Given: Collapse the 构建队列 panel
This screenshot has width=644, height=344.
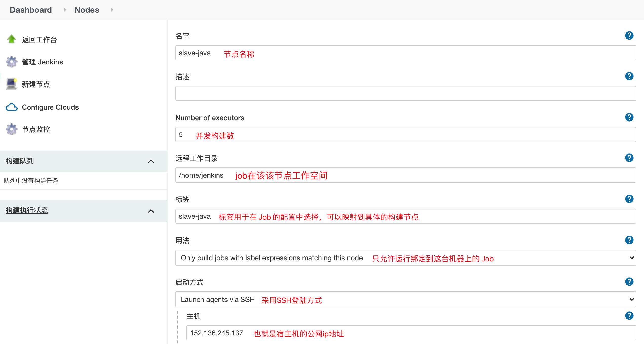Looking at the screenshot, I should click(151, 161).
